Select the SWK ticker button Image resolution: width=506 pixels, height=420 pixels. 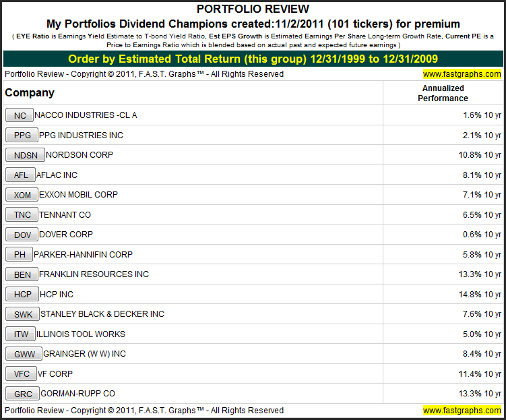point(23,314)
